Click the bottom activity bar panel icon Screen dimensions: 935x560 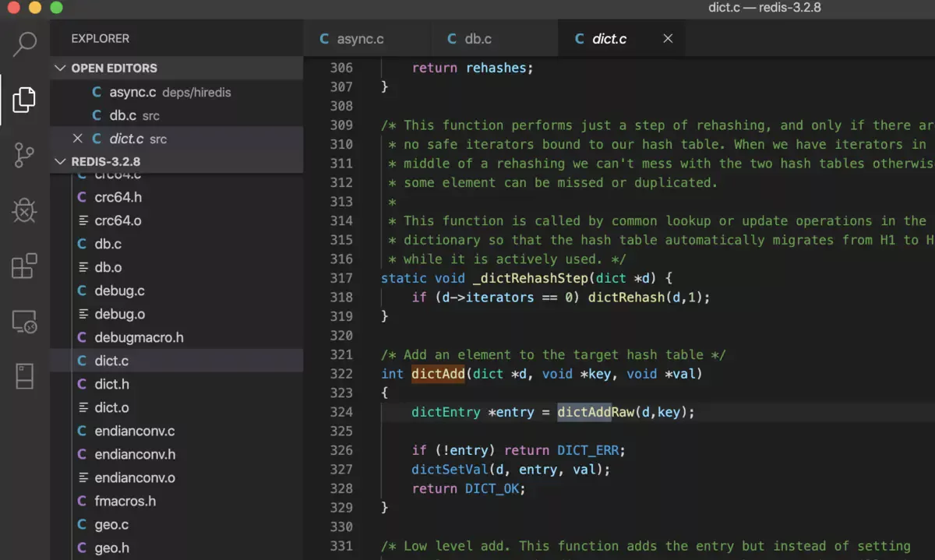pos(25,377)
